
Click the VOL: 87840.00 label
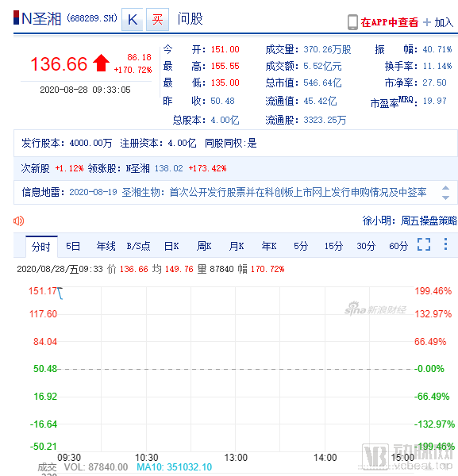click(x=96, y=467)
